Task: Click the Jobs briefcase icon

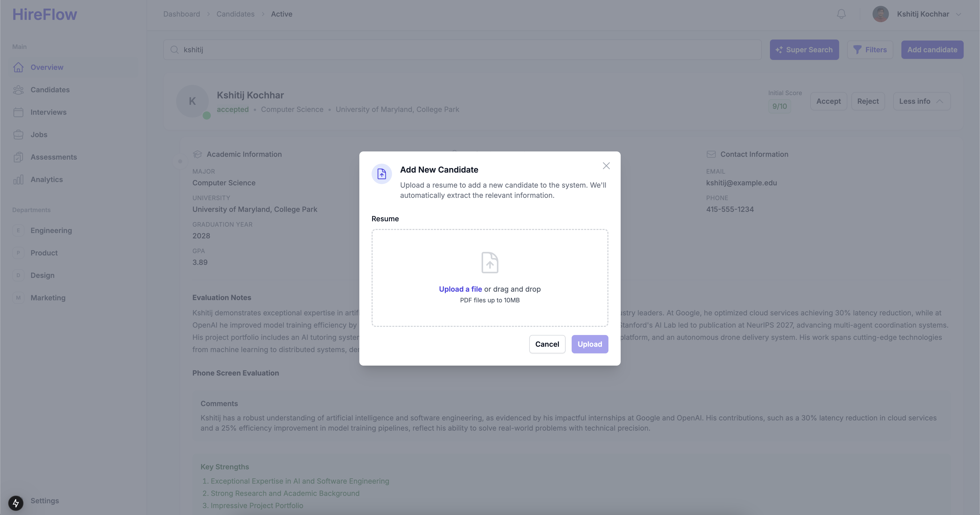Action: click(x=18, y=135)
